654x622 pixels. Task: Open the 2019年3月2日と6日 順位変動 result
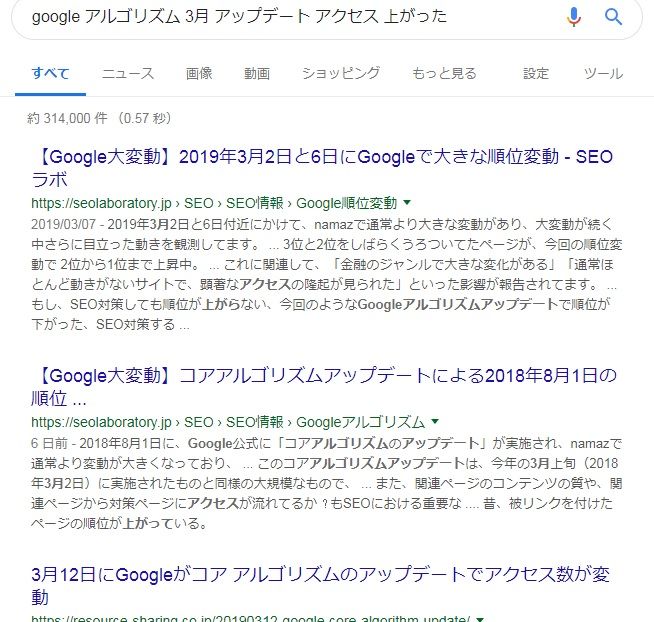322,168
